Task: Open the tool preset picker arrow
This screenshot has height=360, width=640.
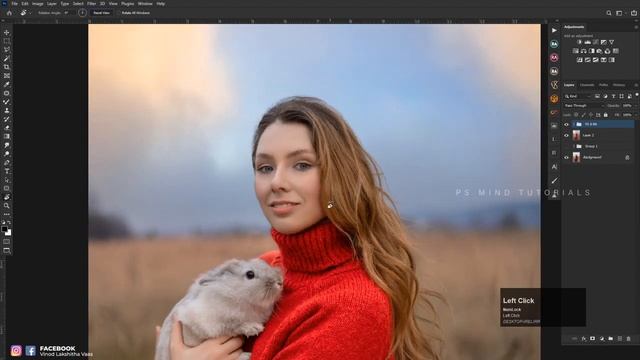Action: pyautogui.click(x=30, y=13)
